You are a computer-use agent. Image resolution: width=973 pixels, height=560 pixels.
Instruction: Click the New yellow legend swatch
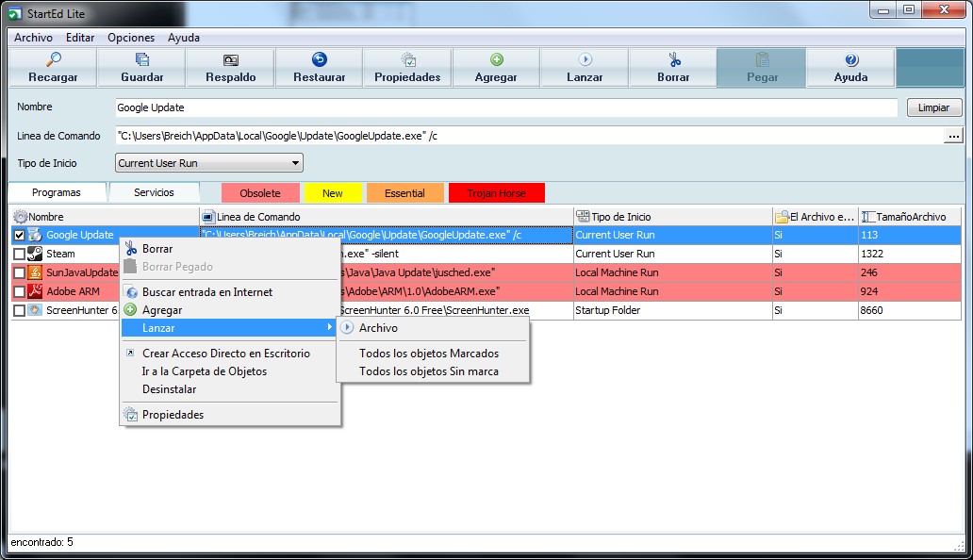tap(333, 193)
